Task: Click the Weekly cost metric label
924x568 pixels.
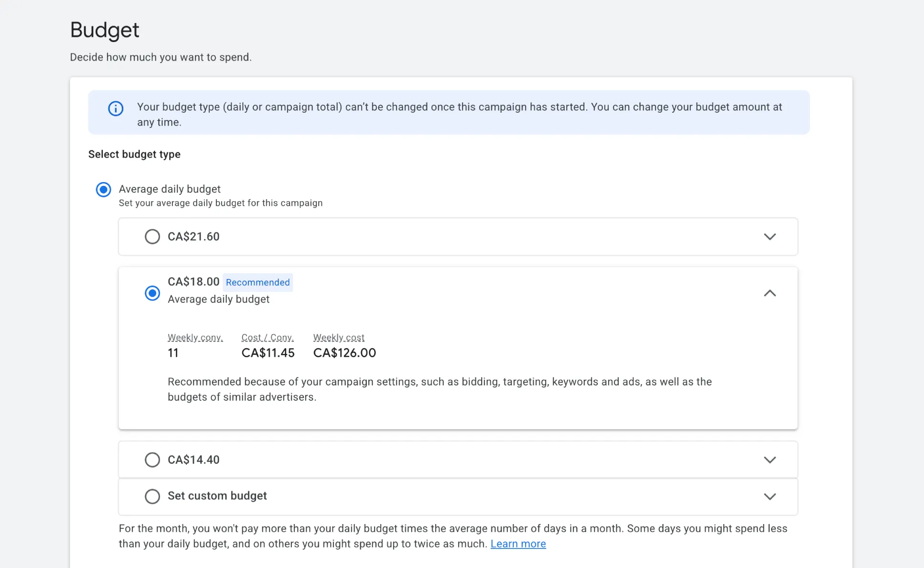Action: 339,338
